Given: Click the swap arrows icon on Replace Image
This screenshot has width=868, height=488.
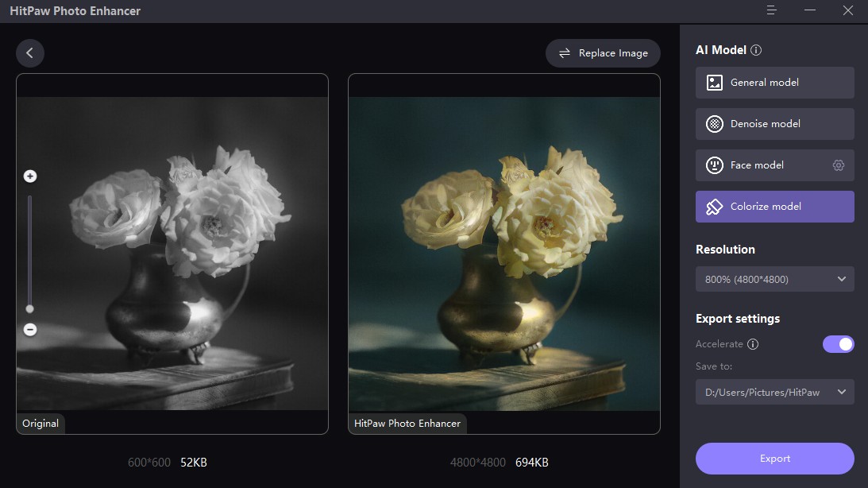Looking at the screenshot, I should [564, 53].
